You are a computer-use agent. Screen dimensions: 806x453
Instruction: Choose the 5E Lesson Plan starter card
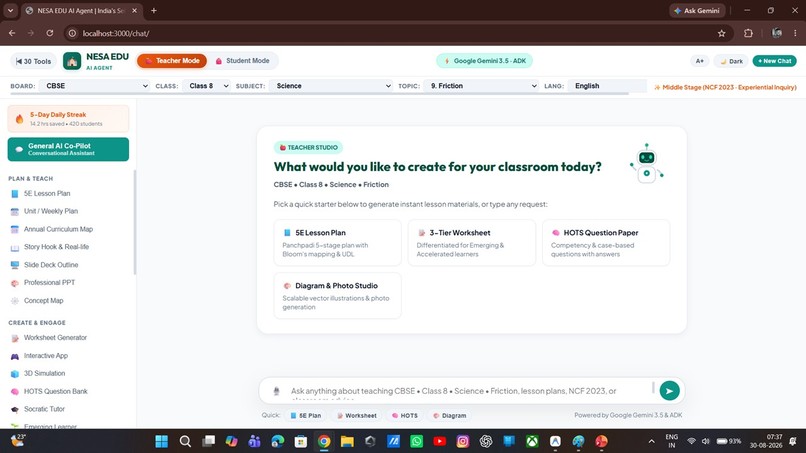(x=338, y=243)
